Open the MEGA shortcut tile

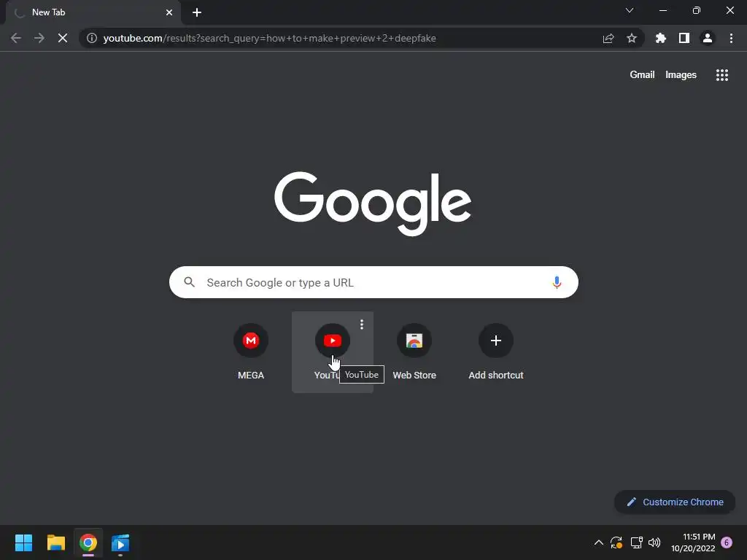251,352
